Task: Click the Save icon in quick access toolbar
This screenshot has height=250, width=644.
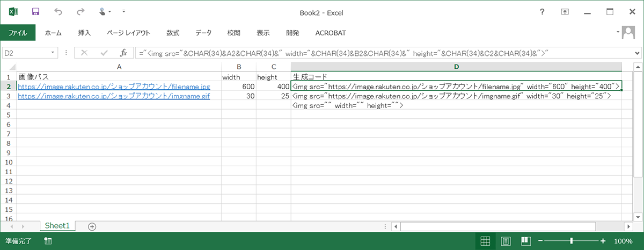Action: 36,11
